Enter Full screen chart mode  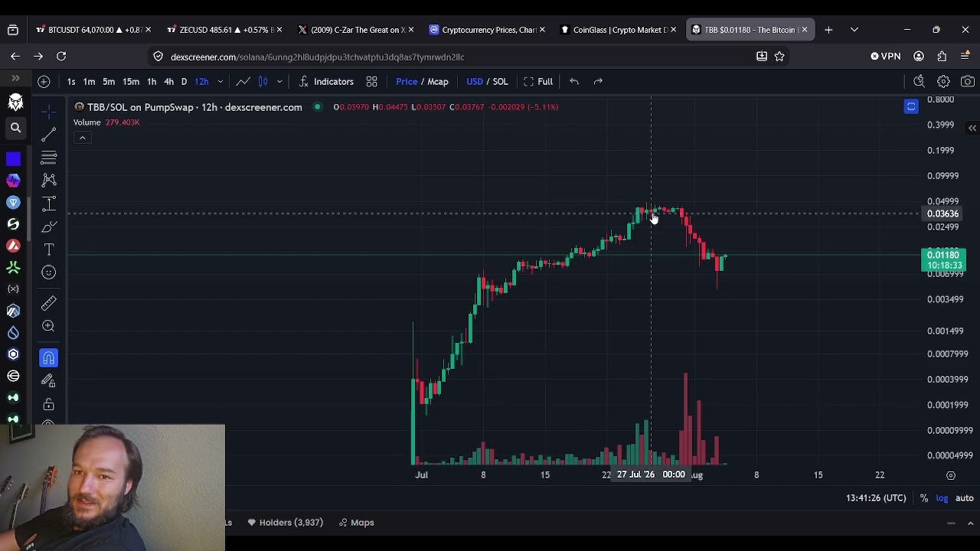click(538, 81)
